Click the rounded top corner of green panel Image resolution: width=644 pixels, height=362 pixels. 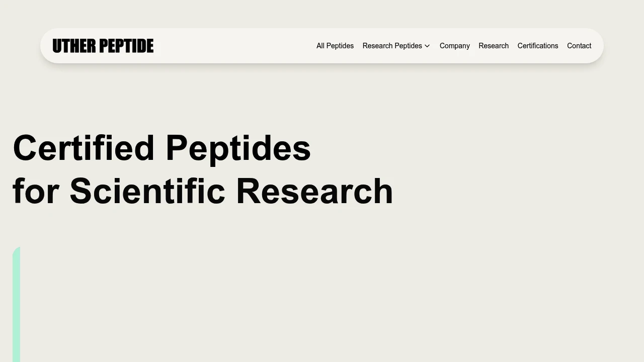click(x=17, y=250)
